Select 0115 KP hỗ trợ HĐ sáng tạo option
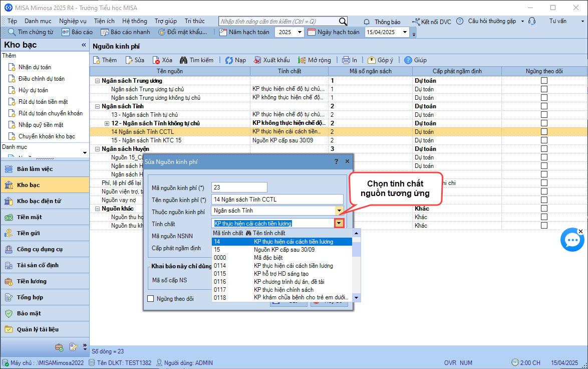Viewport: 588px width, 369px height. 282,274
